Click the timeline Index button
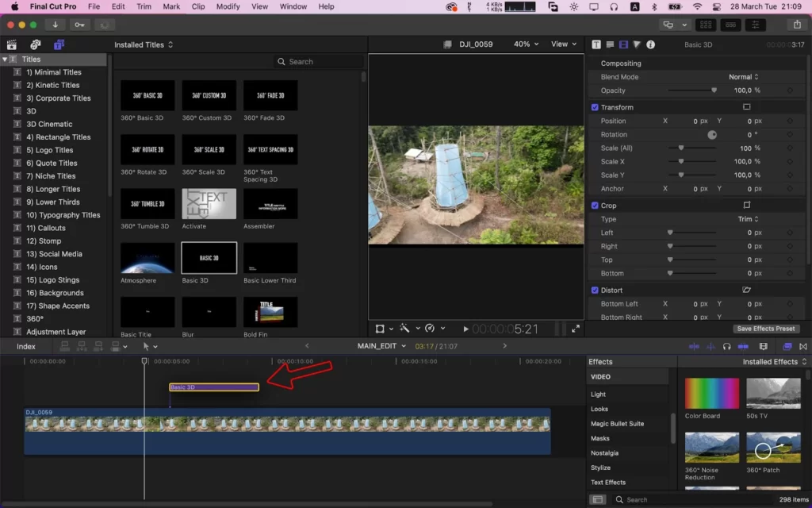The height and width of the screenshot is (508, 812). 26,346
